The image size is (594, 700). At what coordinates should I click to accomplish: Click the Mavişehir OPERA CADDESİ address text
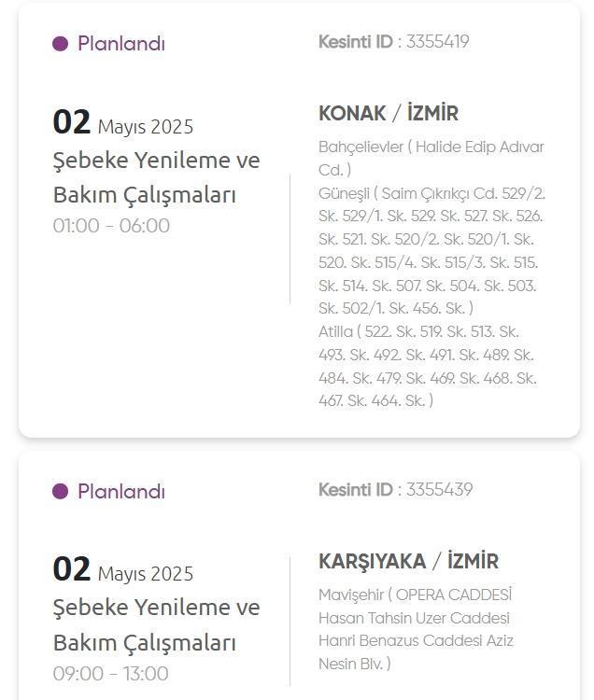(415, 595)
